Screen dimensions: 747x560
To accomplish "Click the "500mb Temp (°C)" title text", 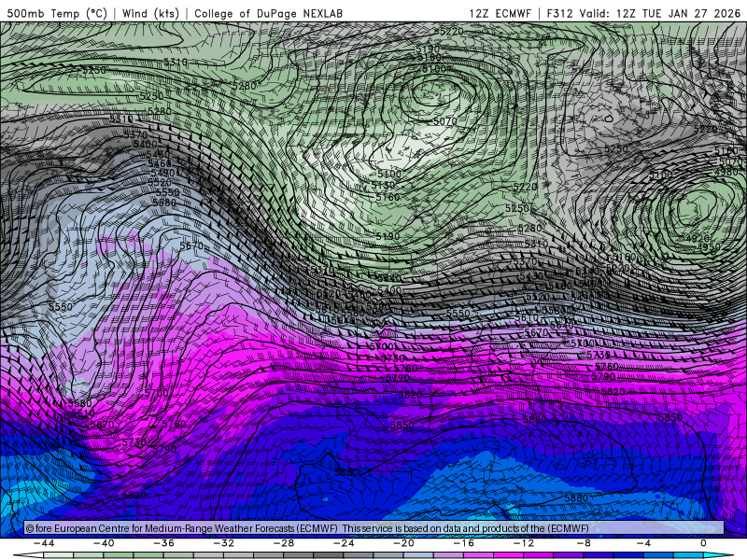I will click(57, 13).
